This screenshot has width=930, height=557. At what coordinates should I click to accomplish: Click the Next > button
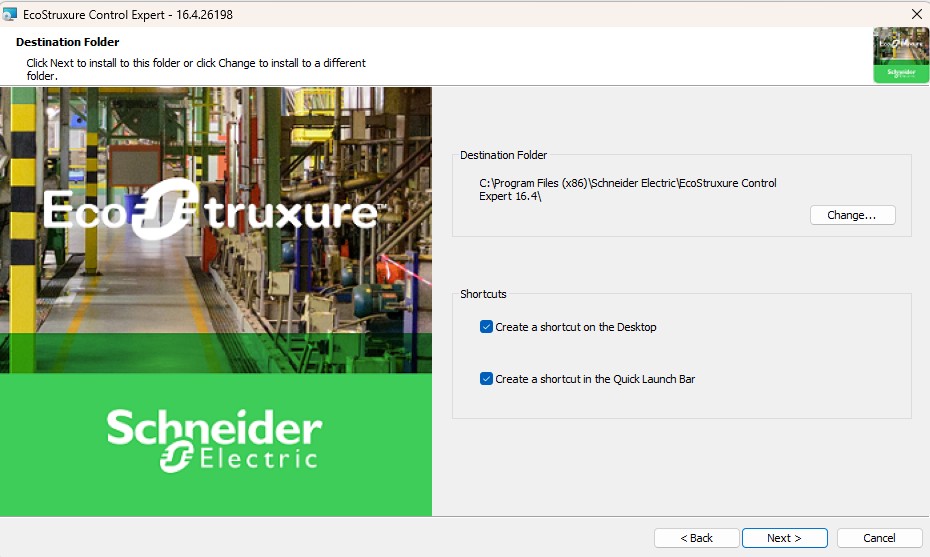[785, 538]
